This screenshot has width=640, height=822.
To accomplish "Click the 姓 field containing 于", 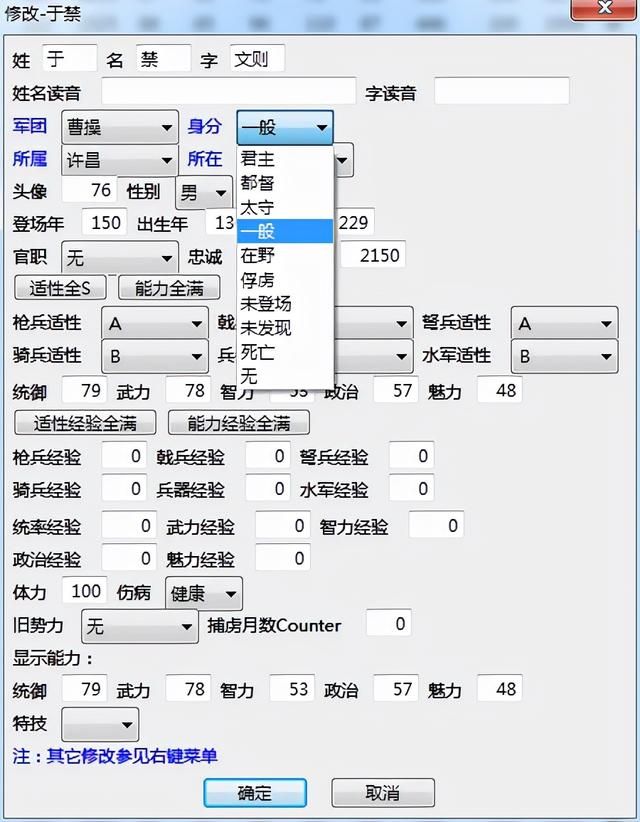I will click(69, 58).
